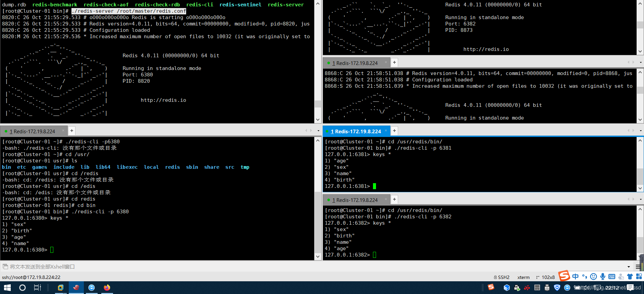The width and height of the screenshot is (644, 294).
Task: Open tab list dropdown in port 6382 pane
Action: (x=641, y=199)
